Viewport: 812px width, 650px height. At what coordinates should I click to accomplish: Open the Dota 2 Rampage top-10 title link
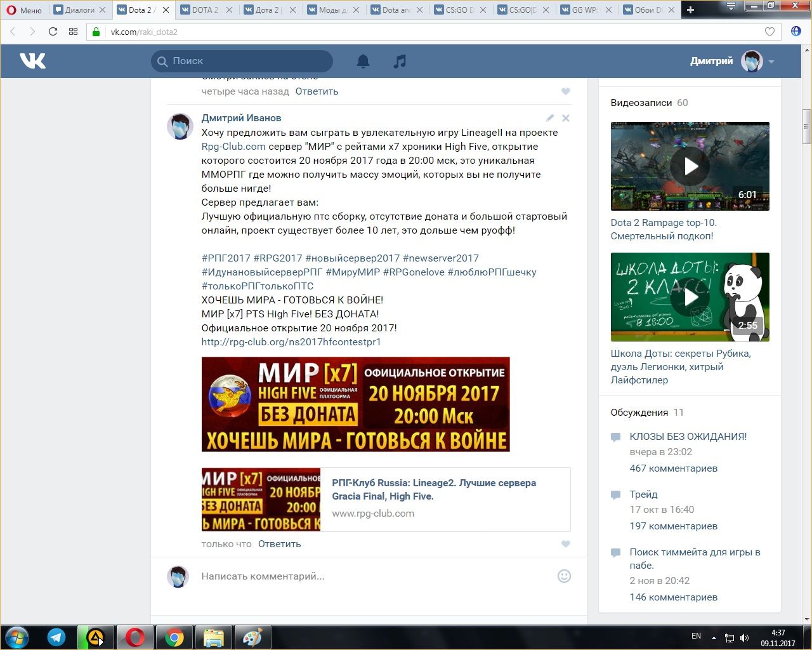(664, 229)
